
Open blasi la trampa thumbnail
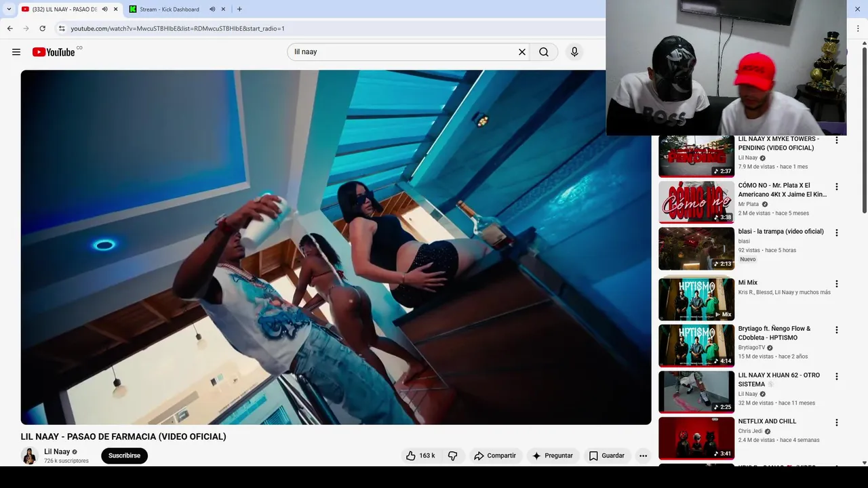click(696, 248)
